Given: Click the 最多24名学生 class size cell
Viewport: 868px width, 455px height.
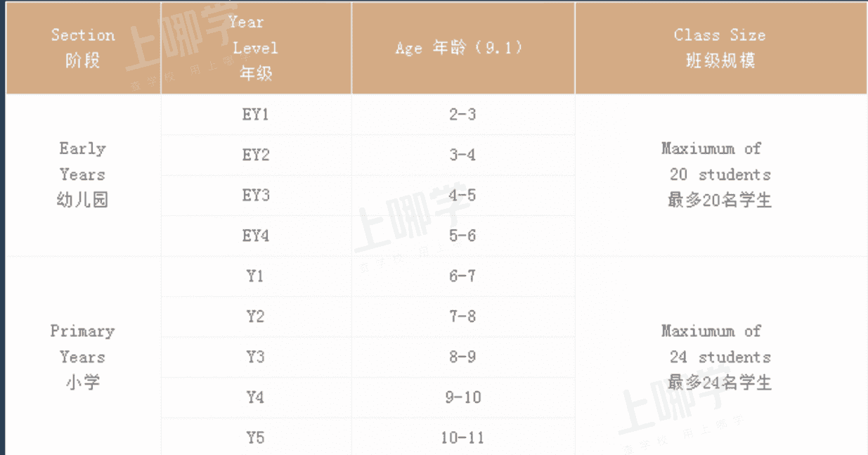Looking at the screenshot, I should coord(720,357).
